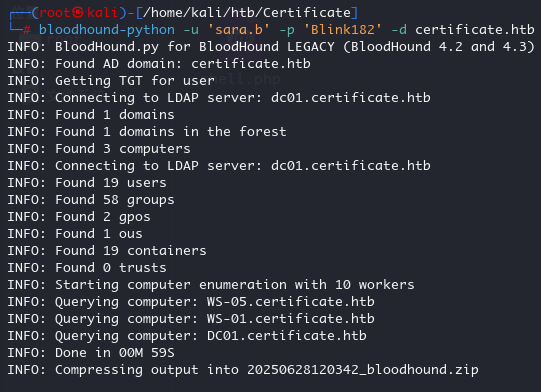
Task: Click certificate.htb domain in command line
Action: (475, 30)
